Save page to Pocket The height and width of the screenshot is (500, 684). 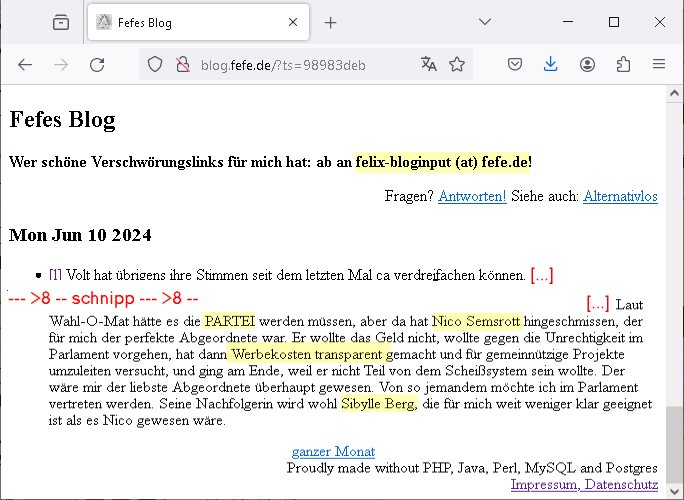514,65
